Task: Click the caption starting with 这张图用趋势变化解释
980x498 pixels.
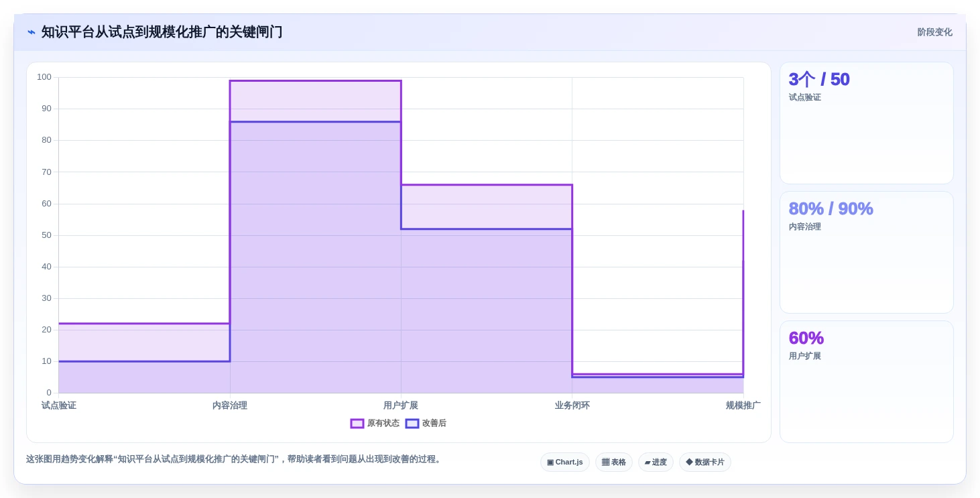Action: point(235,459)
